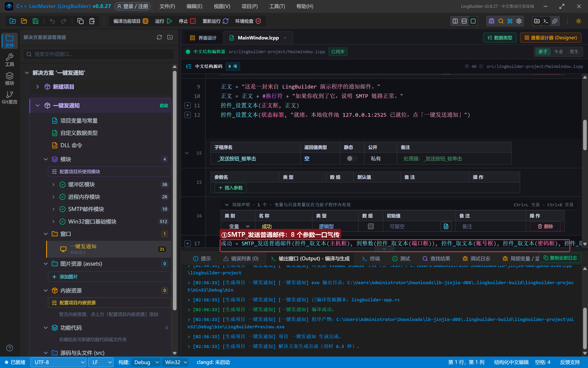Screen dimensions: 588x368
Task: Open the LF line ending dropdown
Action: click(101, 362)
